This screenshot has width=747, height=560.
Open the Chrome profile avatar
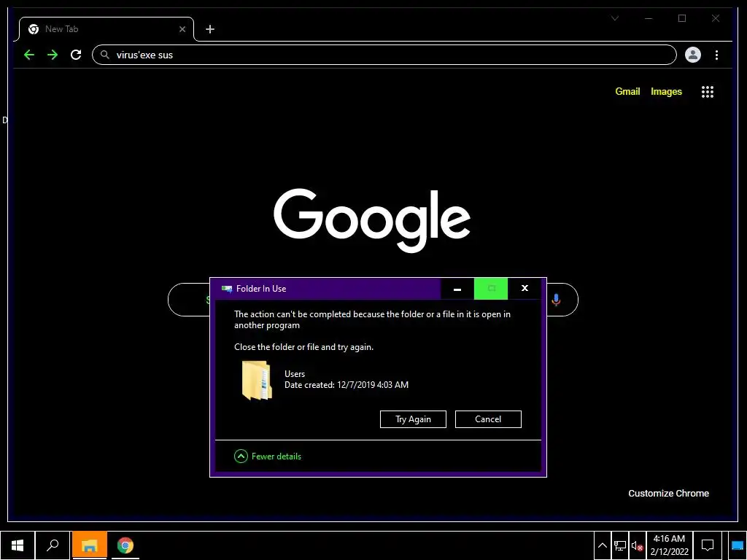pos(693,55)
